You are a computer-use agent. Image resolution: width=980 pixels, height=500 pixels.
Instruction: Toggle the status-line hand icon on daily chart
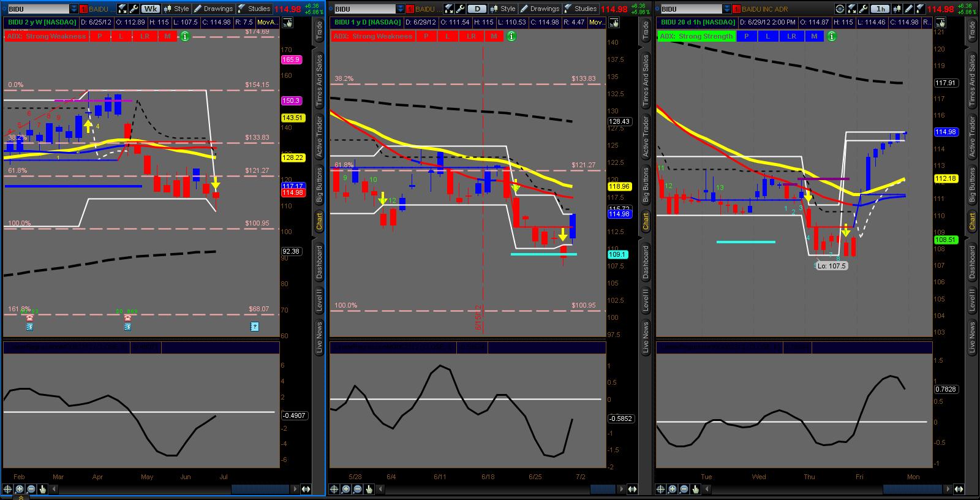coord(613,22)
